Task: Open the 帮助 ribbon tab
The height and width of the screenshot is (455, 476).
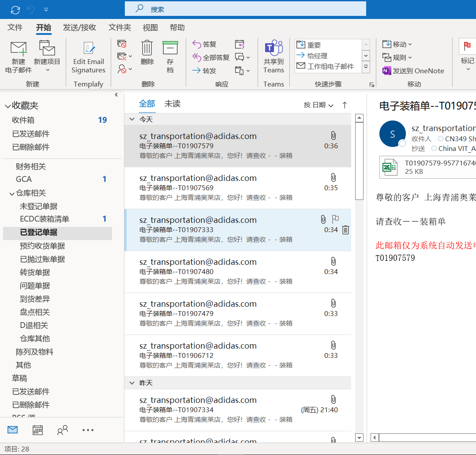Action: [x=177, y=28]
